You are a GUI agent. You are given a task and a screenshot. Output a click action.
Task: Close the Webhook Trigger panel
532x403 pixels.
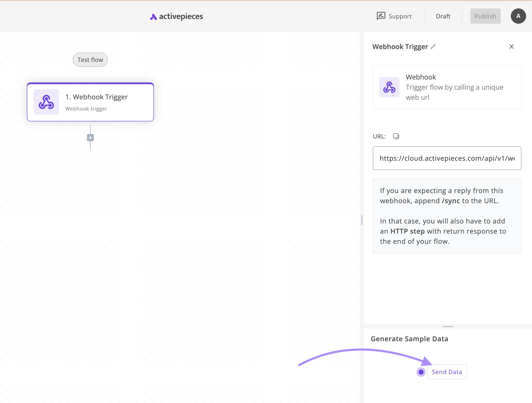pyautogui.click(x=511, y=47)
